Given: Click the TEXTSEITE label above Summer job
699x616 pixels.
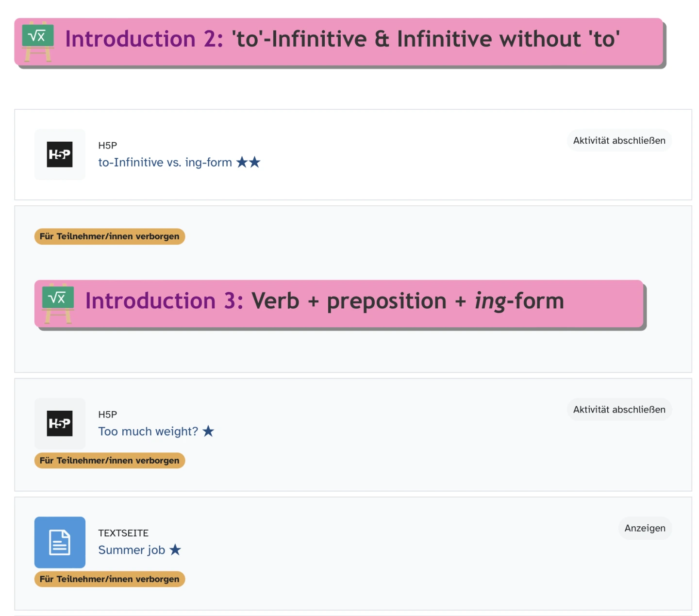Looking at the screenshot, I should pyautogui.click(x=123, y=533).
